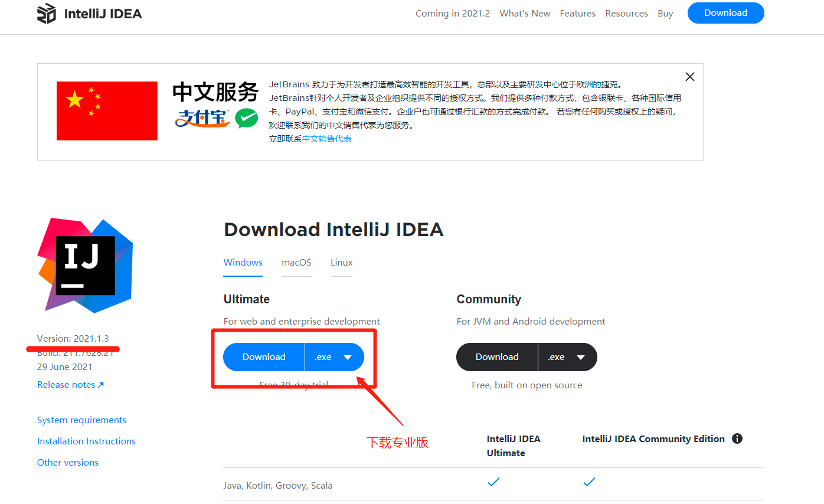
Task: Click the Download IntelliJ IDEA heading
Action: pos(333,230)
